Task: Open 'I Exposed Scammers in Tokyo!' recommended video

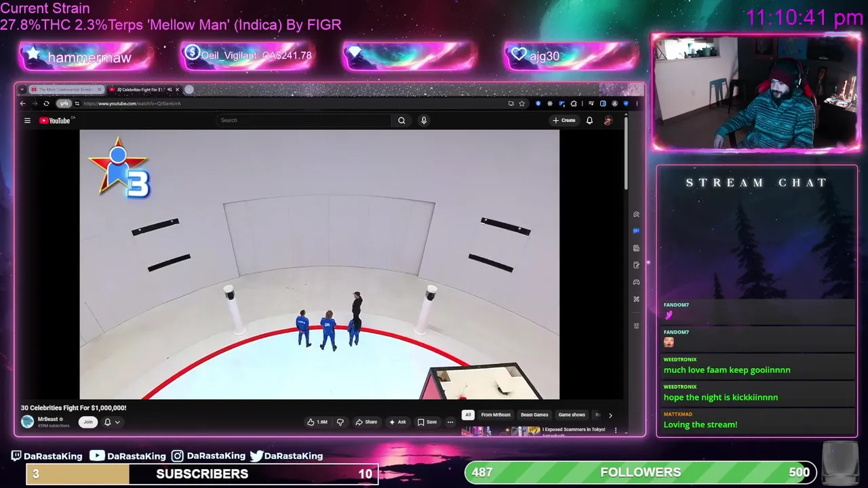Action: (x=574, y=429)
